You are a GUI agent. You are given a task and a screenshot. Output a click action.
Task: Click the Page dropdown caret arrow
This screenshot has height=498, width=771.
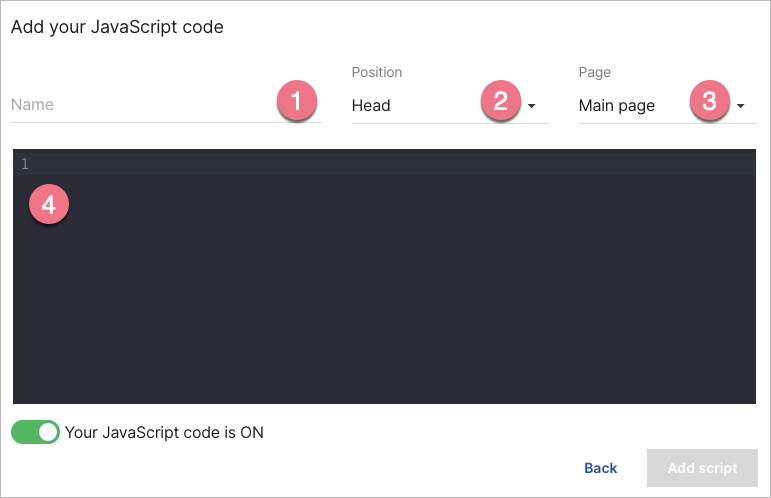click(x=740, y=106)
